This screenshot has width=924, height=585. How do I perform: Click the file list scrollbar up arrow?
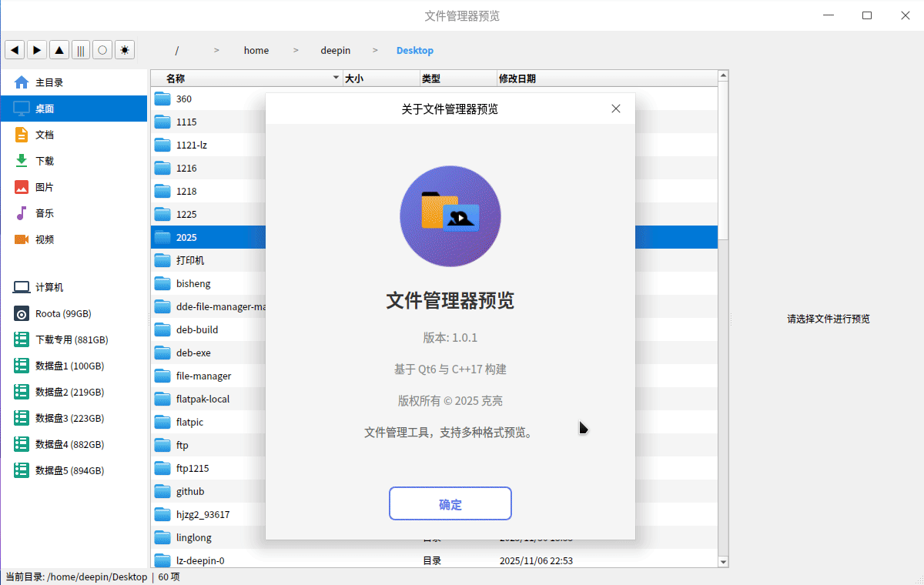723,75
